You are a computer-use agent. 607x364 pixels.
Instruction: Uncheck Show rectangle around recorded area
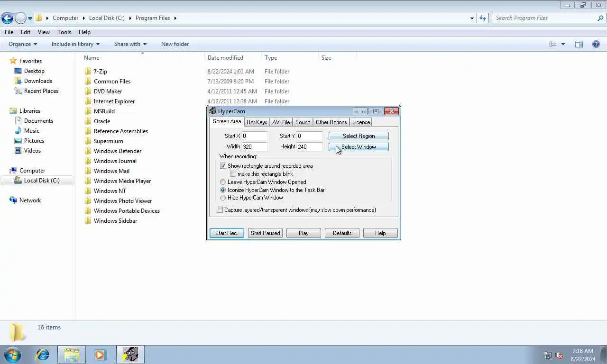click(x=223, y=166)
